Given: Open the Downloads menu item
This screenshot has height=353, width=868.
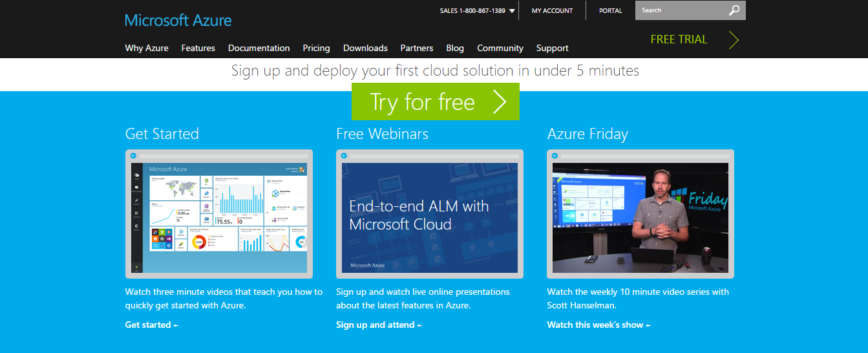Looking at the screenshot, I should [x=365, y=48].
